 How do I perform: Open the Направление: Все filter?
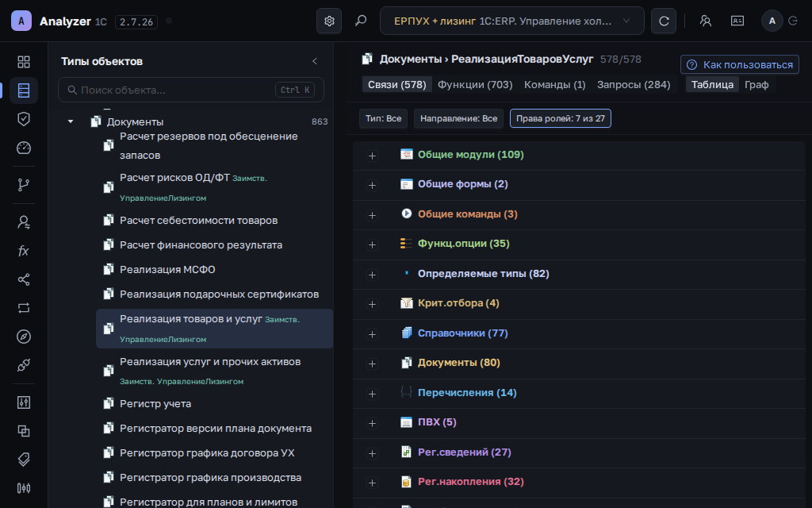tap(459, 119)
